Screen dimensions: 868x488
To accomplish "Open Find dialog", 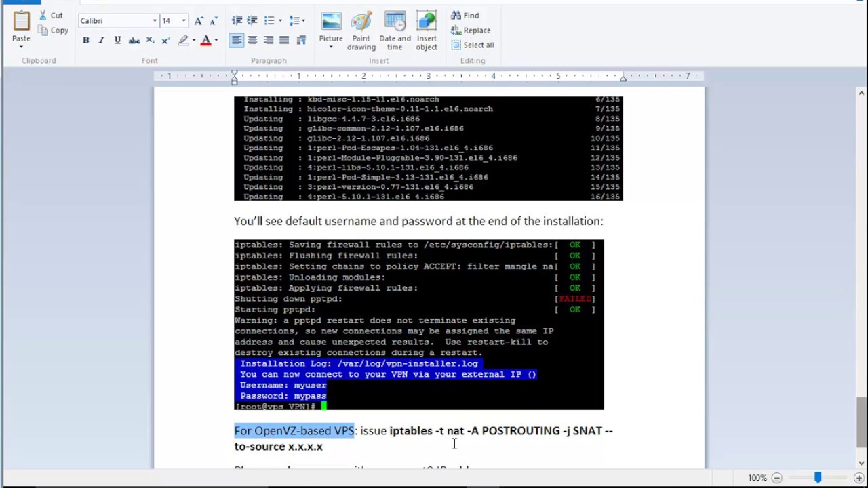I will (465, 15).
